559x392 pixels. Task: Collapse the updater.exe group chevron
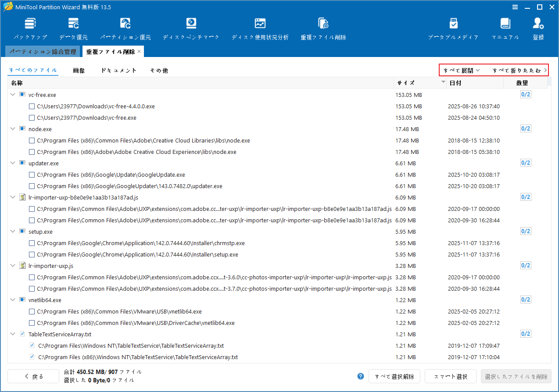[12, 163]
